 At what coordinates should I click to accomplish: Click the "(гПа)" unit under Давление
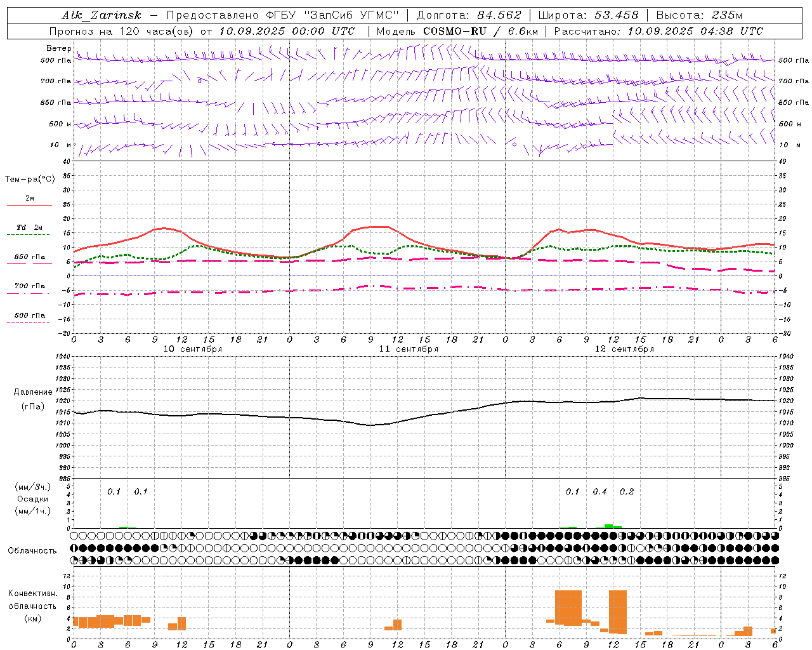point(33,407)
